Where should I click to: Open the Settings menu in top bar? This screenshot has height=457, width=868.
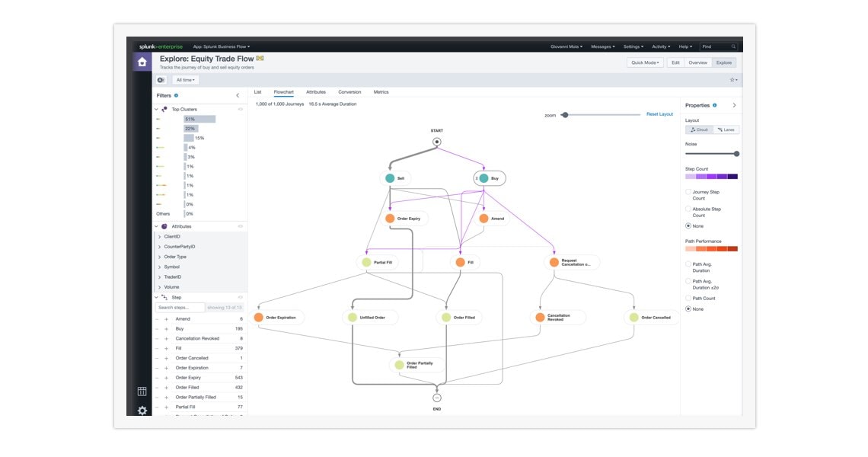tap(633, 46)
